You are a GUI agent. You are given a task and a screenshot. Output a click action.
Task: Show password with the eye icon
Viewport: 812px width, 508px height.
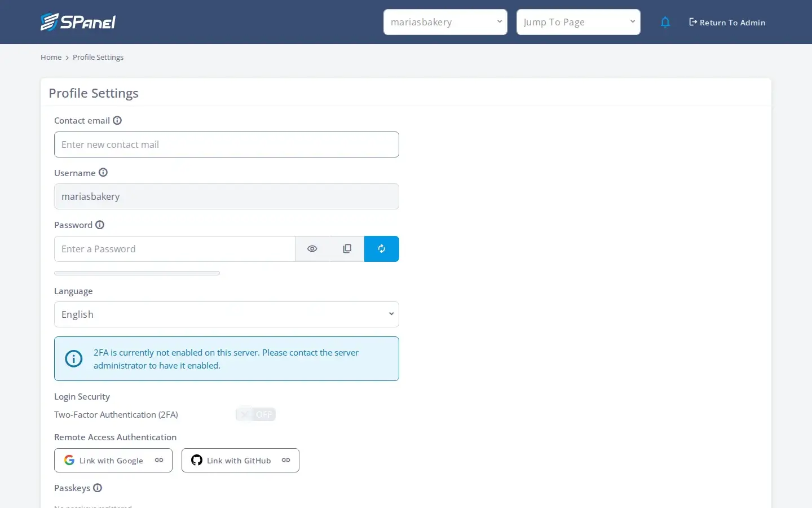[x=312, y=249]
